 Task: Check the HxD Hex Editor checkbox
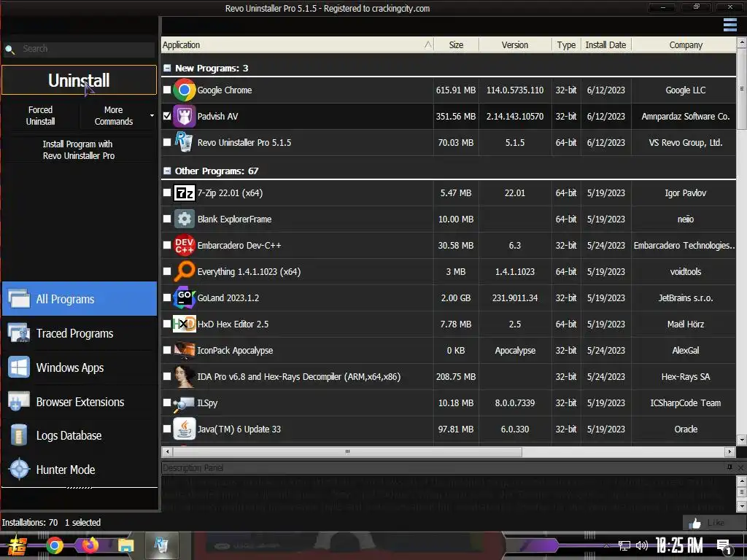[167, 323]
